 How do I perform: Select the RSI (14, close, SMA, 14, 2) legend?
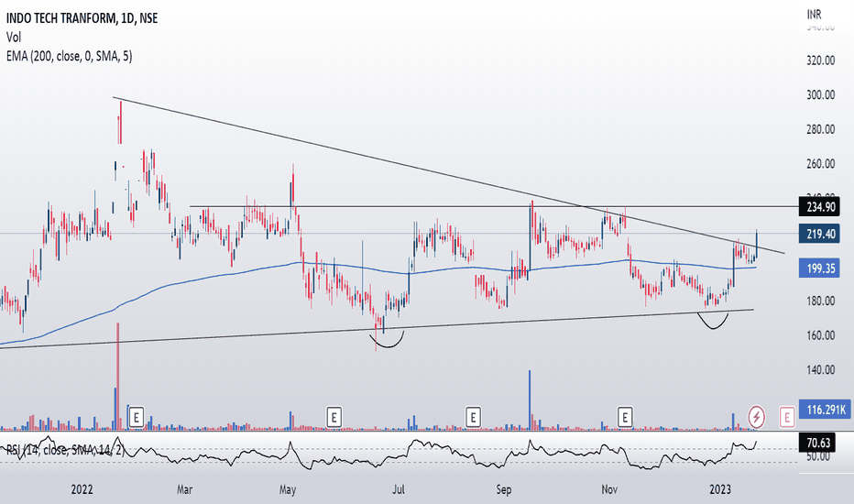(65, 450)
